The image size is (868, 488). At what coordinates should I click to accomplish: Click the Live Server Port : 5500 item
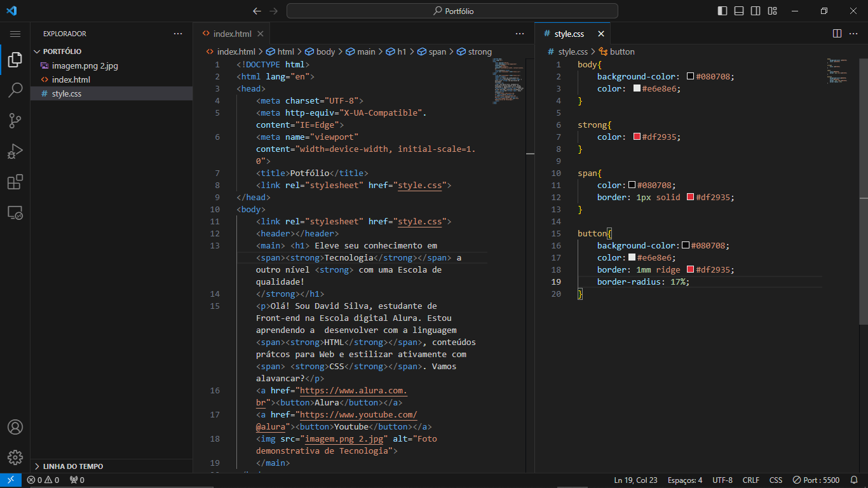[817, 480]
